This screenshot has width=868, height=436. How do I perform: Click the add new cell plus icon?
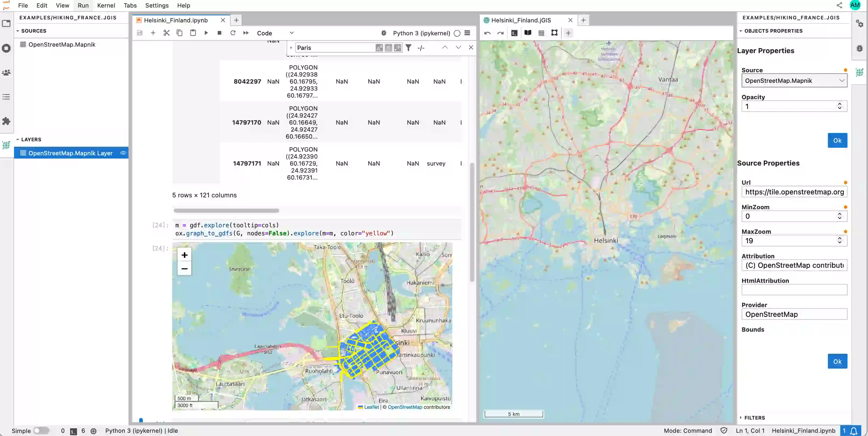click(x=153, y=33)
